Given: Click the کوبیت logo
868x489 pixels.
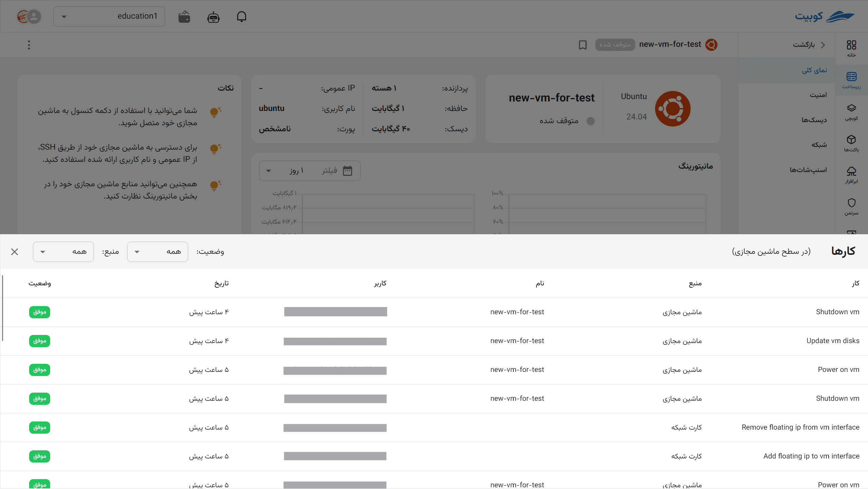Looking at the screenshot, I should [825, 16].
